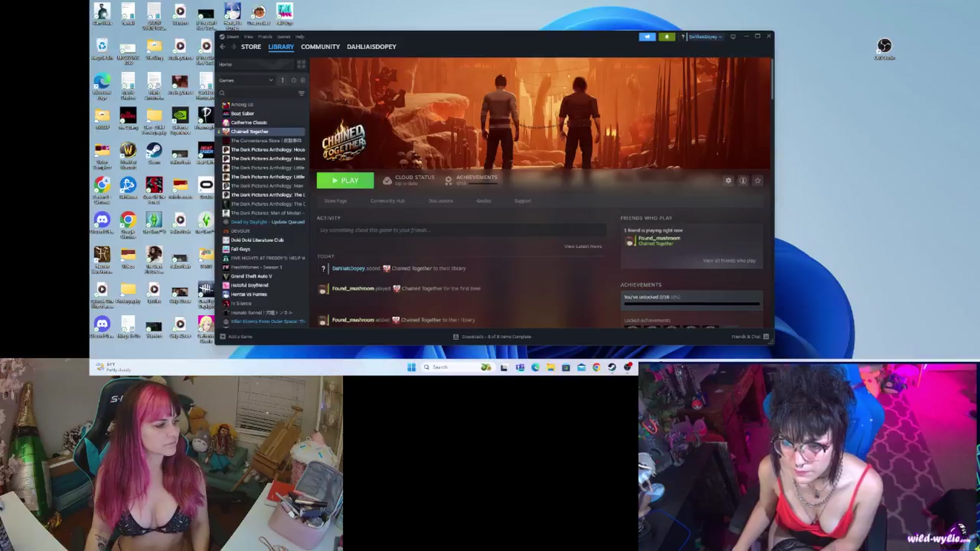Click the Steam icon in taskbar
Screen dimensions: 980x551
(x=612, y=367)
